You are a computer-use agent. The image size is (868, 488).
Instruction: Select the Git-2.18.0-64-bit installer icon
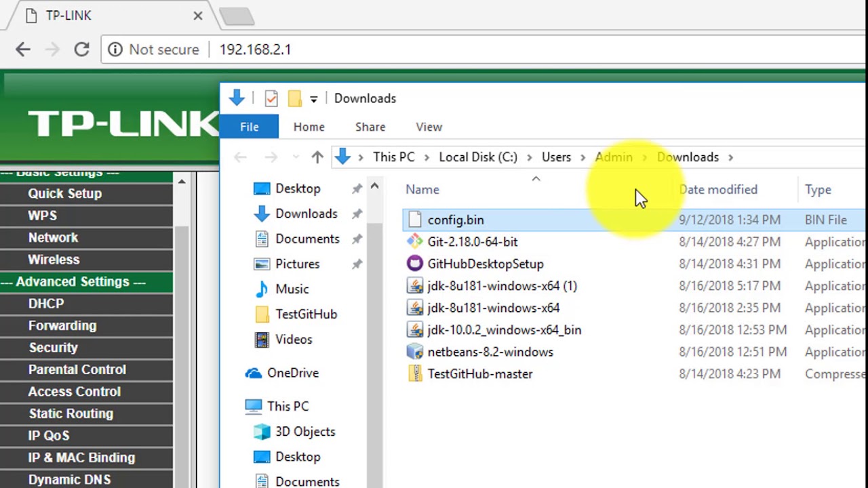(415, 241)
